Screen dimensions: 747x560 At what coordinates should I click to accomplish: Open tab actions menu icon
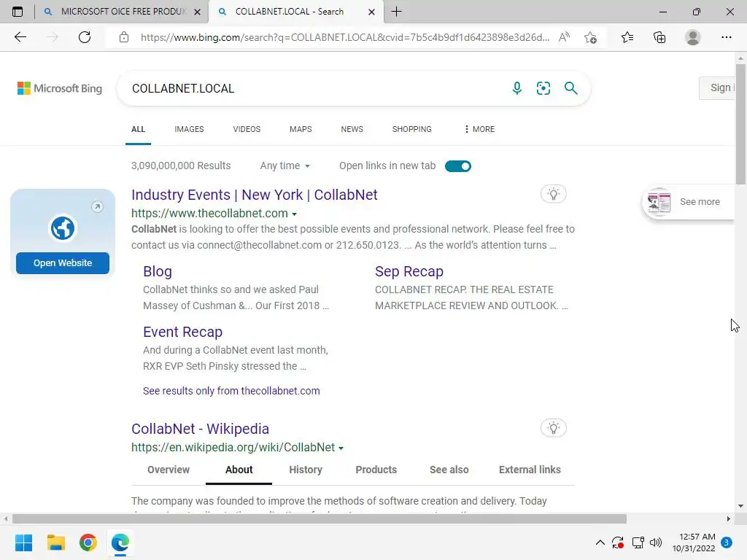coord(18,12)
